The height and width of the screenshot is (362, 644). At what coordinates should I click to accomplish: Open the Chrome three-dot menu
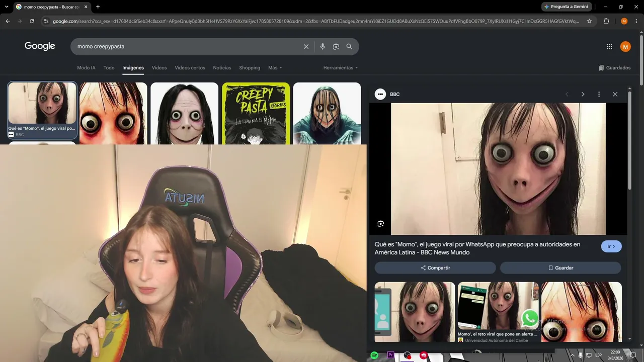636,21
